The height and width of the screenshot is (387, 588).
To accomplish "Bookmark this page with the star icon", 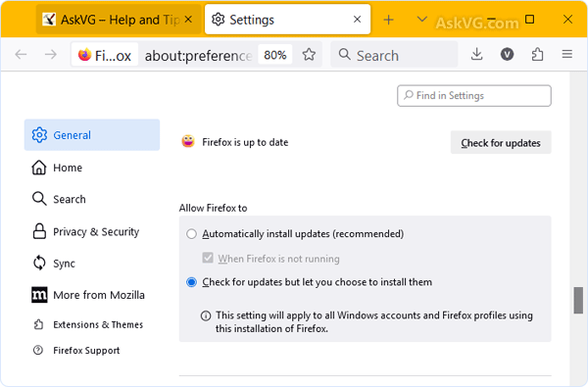I will tap(309, 55).
